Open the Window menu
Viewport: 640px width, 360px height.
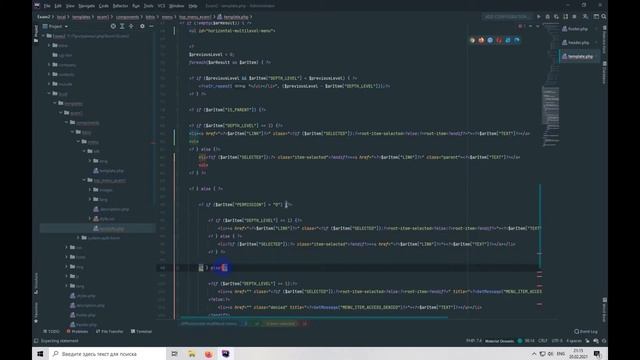click(177, 6)
